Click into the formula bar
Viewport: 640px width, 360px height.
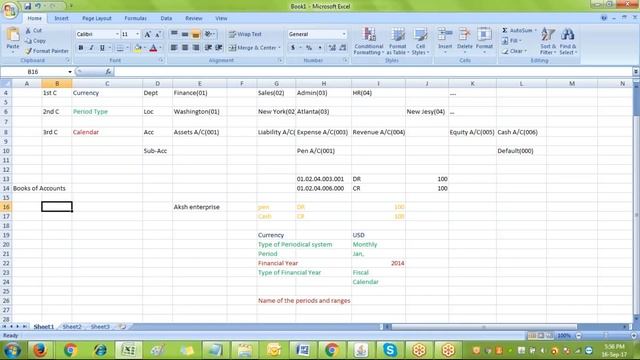373,72
